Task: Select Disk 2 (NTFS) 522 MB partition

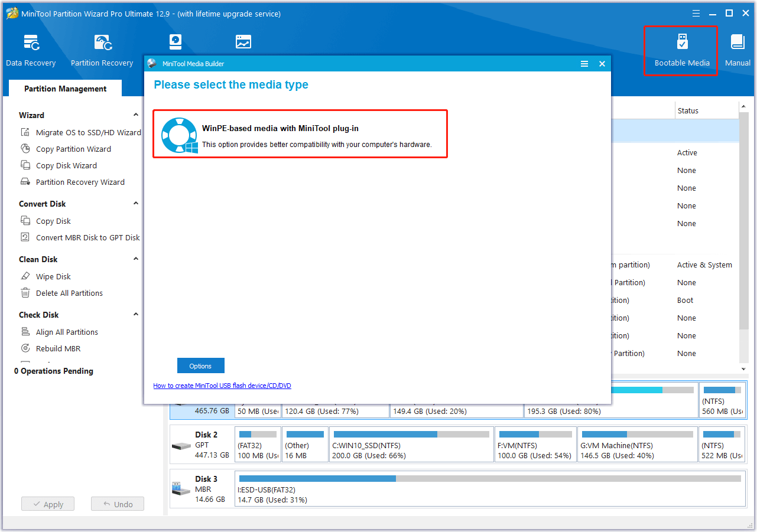Action: [x=722, y=445]
